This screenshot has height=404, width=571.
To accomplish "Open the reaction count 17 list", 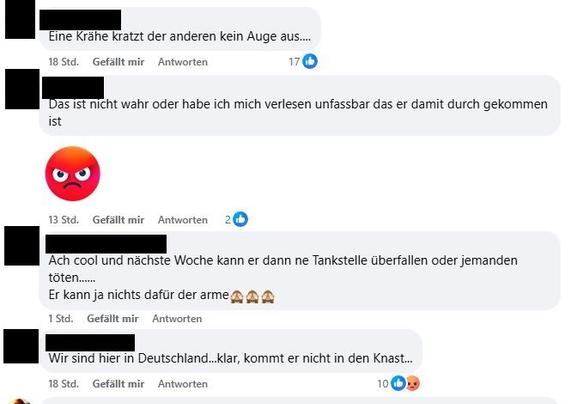I will pos(294,62).
